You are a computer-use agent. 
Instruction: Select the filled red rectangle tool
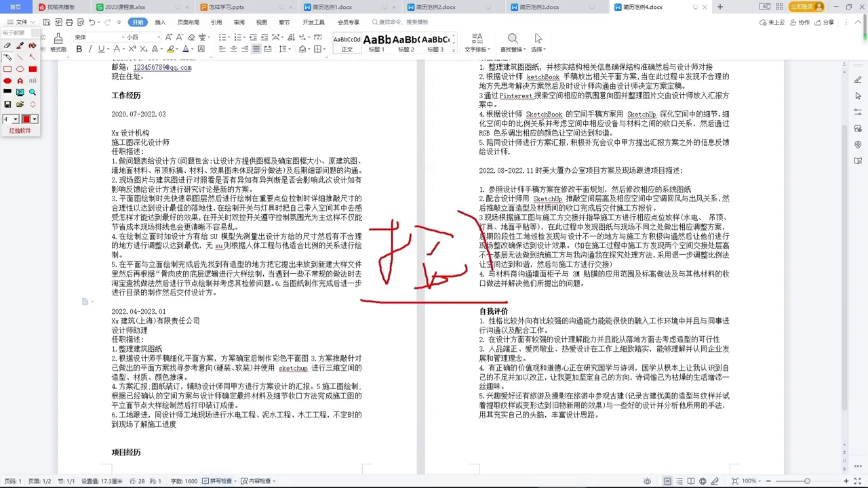coord(33,69)
